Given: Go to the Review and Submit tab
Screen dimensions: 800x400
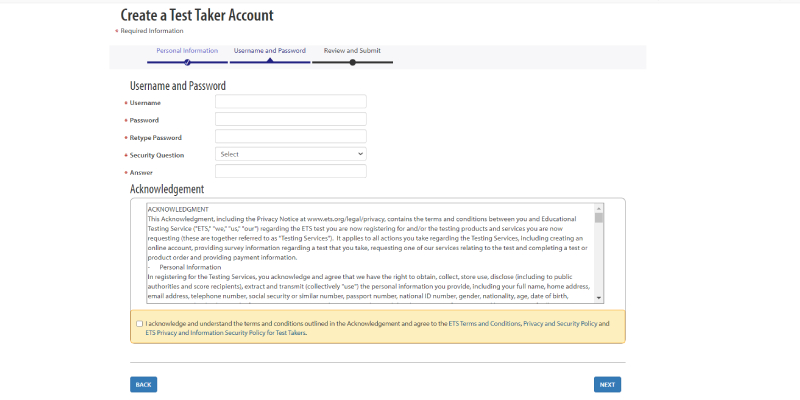Looking at the screenshot, I should point(351,50).
